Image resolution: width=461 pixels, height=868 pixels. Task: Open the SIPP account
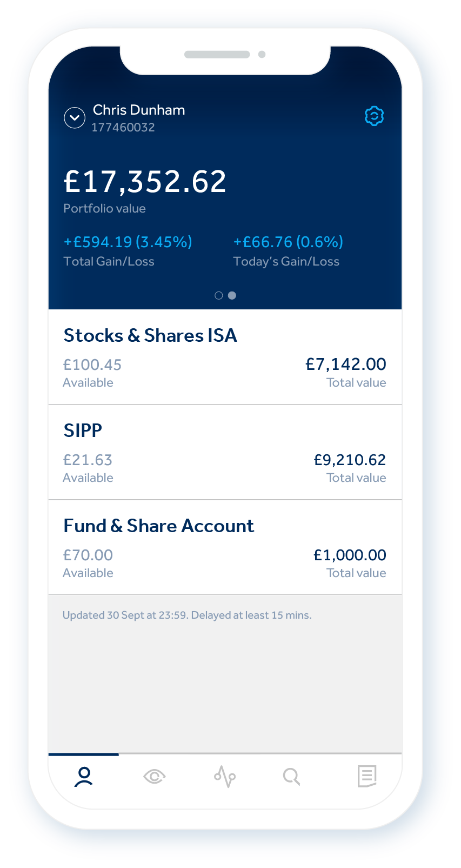click(x=83, y=430)
